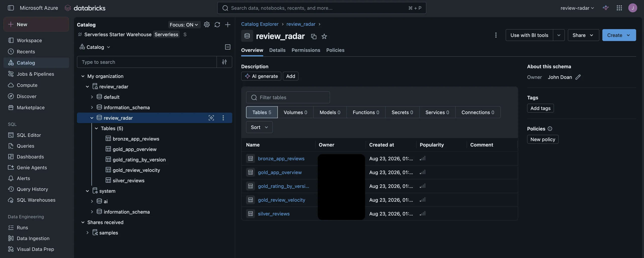Select silver_reviews in the catalog tree
The image size is (644, 258).
tap(128, 180)
